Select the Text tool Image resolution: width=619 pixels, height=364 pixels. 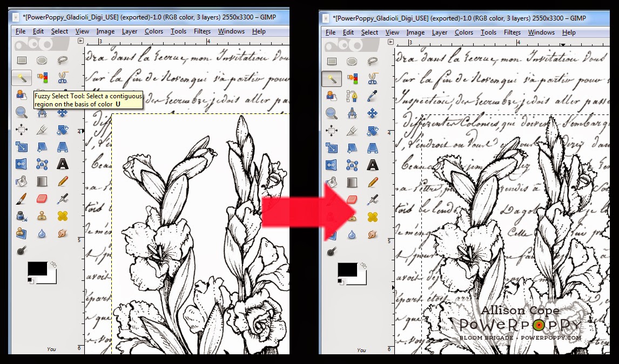pos(63,164)
